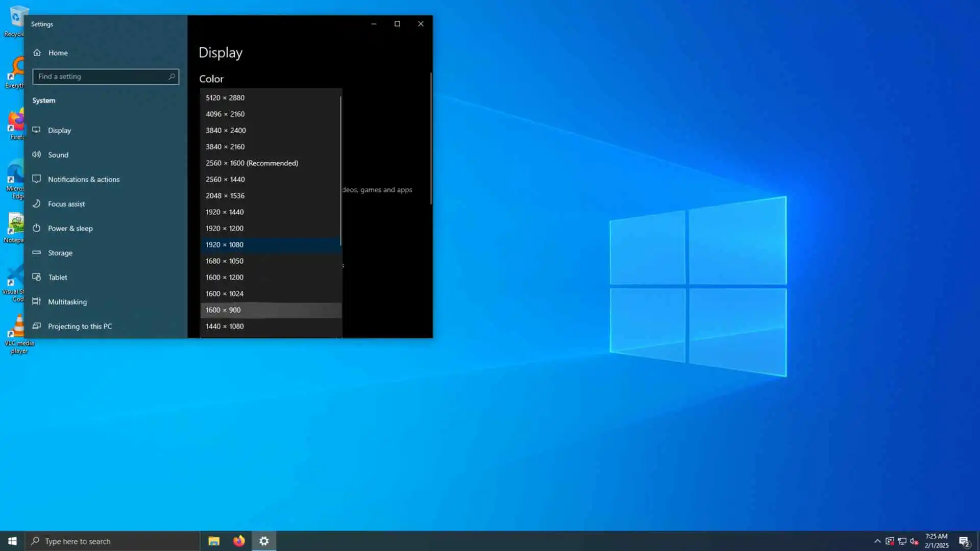Click the search magnifier in Find a setting
The width and height of the screenshot is (980, 551).
point(171,77)
